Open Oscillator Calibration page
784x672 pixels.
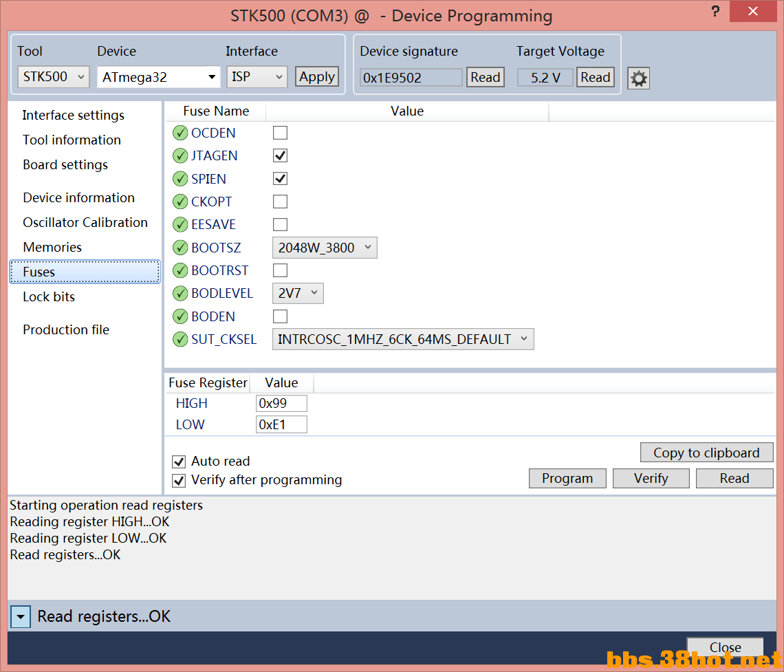pos(85,222)
